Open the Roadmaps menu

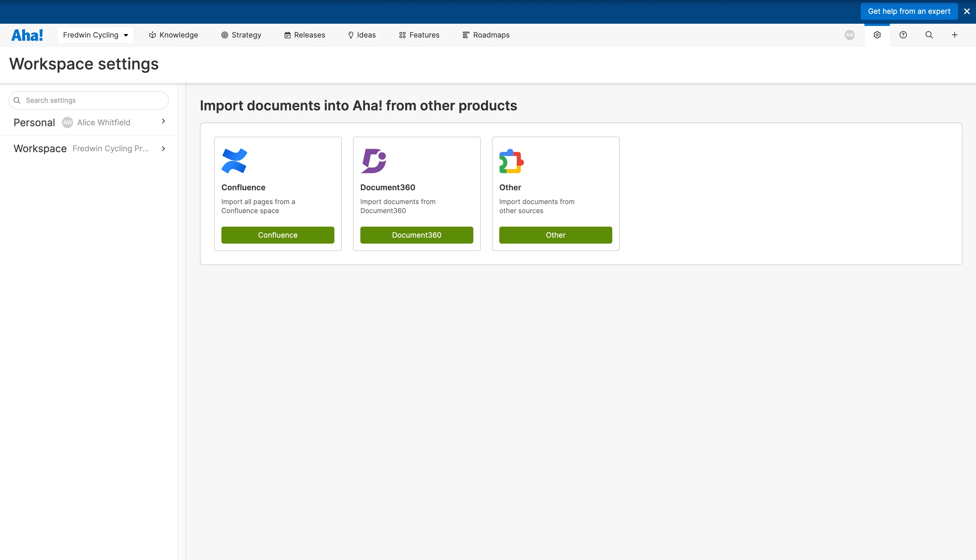486,35
